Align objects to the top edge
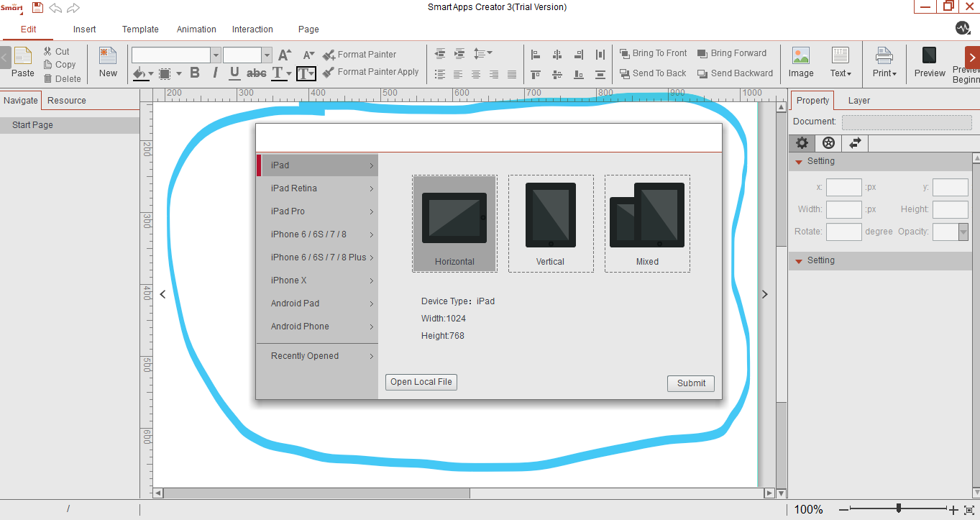The image size is (980, 520). pos(535,74)
